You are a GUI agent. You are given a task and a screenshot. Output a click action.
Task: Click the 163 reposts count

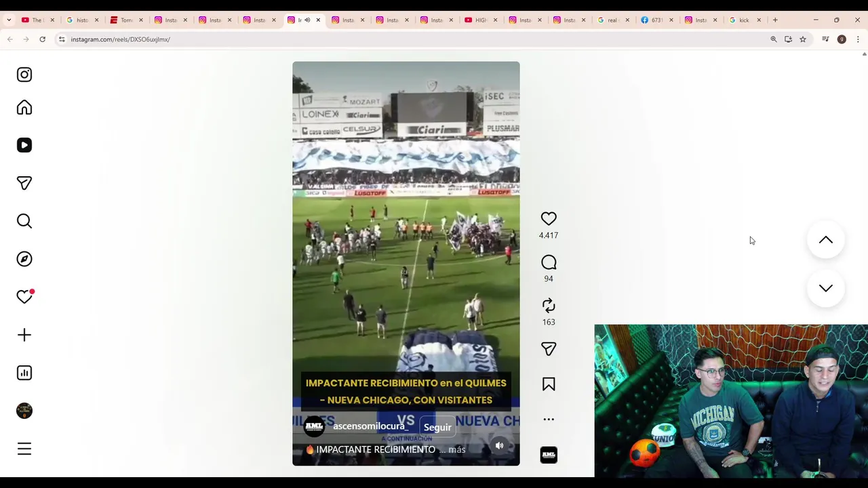click(549, 322)
